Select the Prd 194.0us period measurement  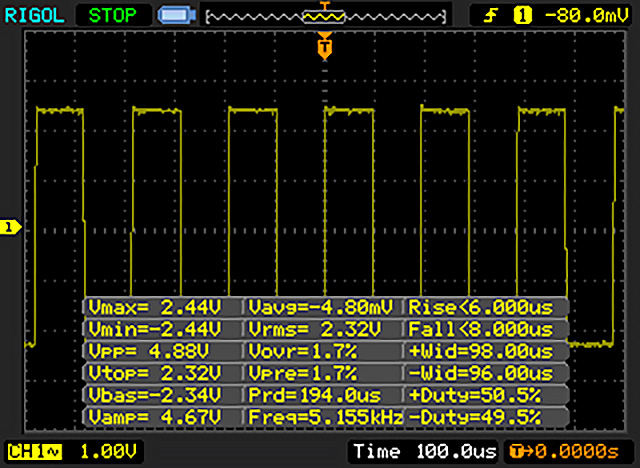pos(323,394)
